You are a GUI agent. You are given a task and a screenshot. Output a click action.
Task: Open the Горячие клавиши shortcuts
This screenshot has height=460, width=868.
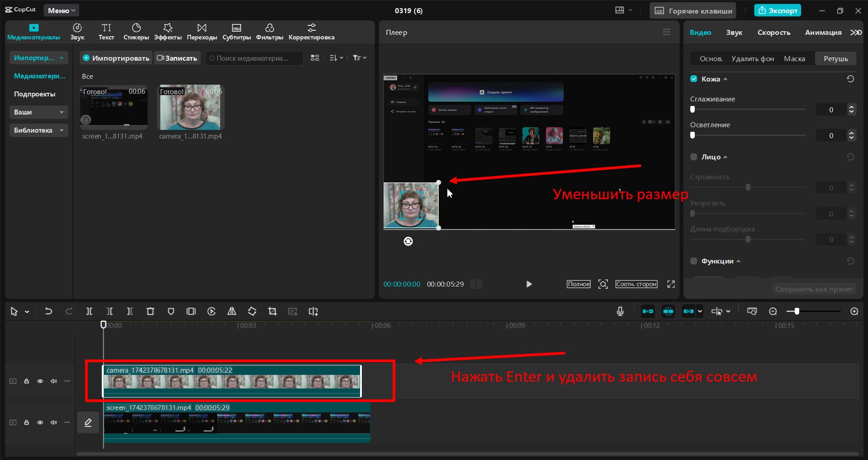(x=693, y=10)
